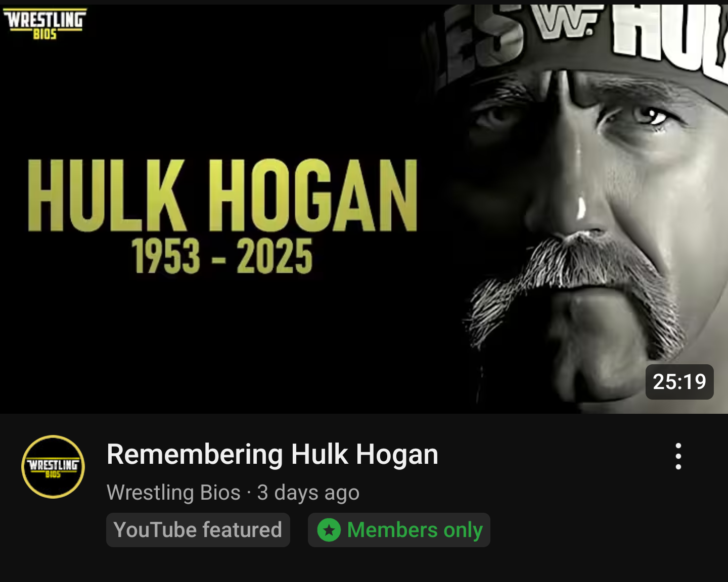This screenshot has width=728, height=582.
Task: Click the Wrestling Bios watermark logo in thumbnail
Action: (44, 23)
